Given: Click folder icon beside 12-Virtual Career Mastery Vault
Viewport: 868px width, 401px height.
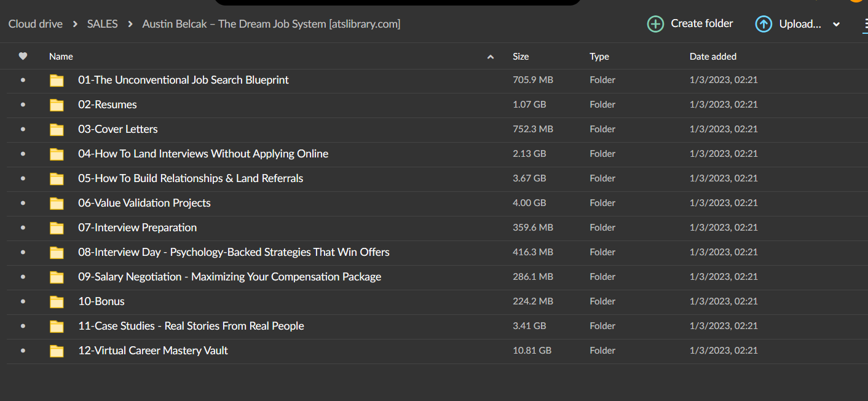Looking at the screenshot, I should click(57, 351).
